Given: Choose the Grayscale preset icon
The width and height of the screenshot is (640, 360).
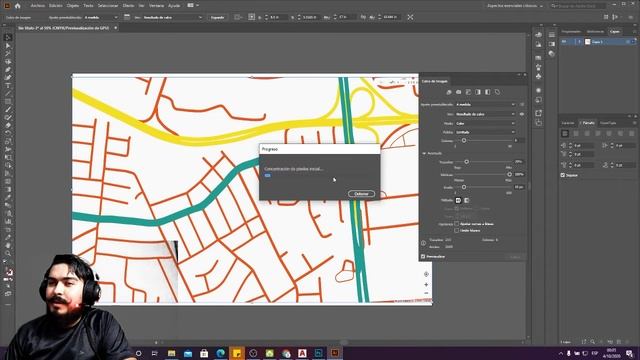Looking at the screenshot, I should [478, 92].
